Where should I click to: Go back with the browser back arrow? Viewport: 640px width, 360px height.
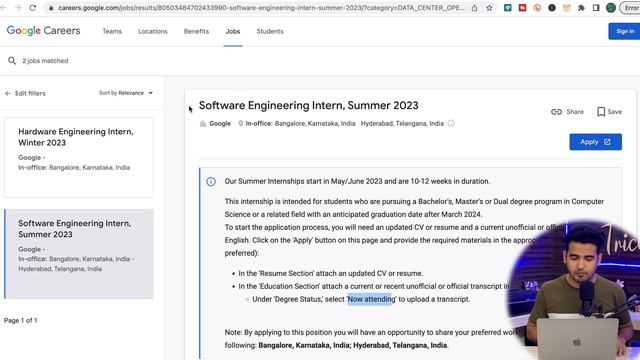4,8
